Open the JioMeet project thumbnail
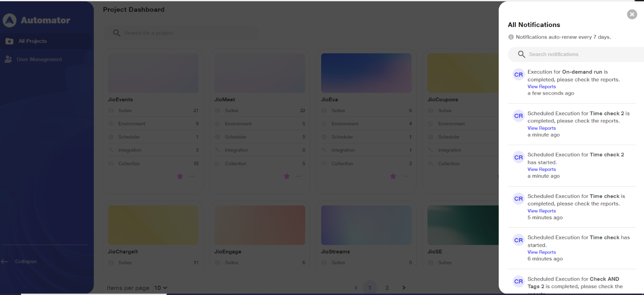644x295 pixels. (260, 73)
